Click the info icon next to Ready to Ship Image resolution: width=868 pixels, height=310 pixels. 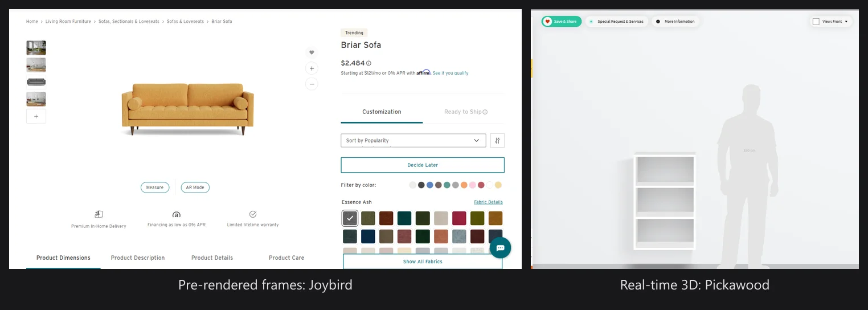click(x=485, y=112)
